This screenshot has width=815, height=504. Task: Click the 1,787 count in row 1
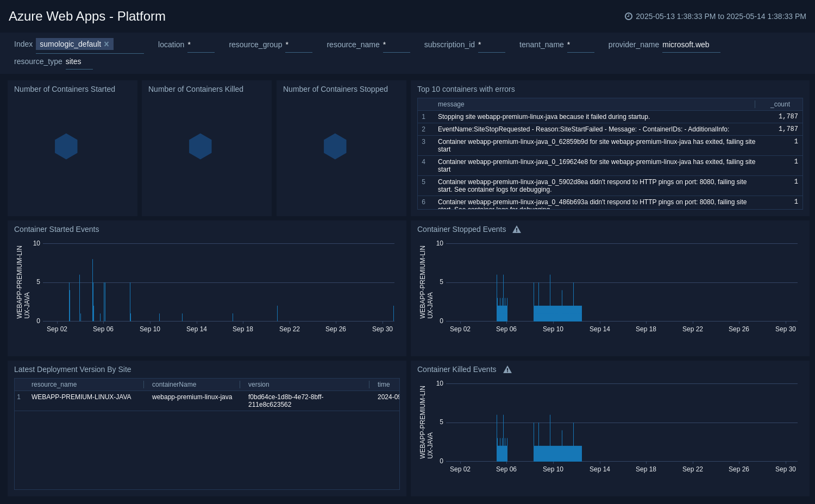788,117
